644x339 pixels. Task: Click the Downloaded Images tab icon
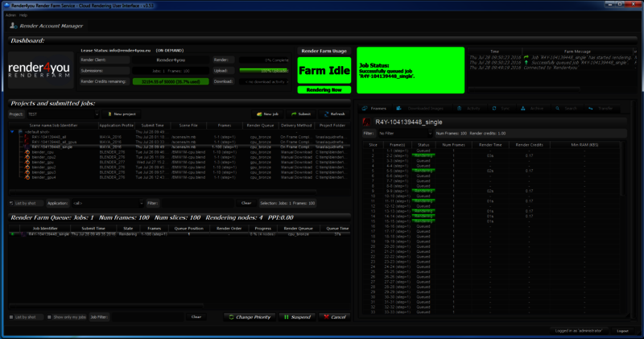point(400,108)
